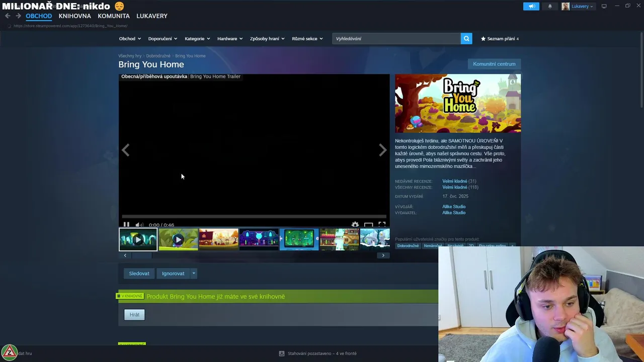Viewport: 644px width, 362px height.
Task: Click the page URL address text
Action: (70, 26)
